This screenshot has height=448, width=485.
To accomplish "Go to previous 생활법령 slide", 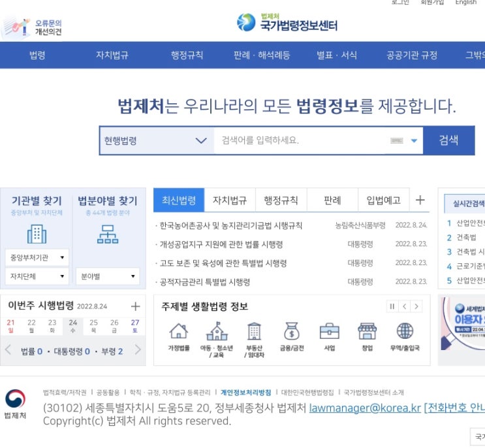I will [404, 306].
